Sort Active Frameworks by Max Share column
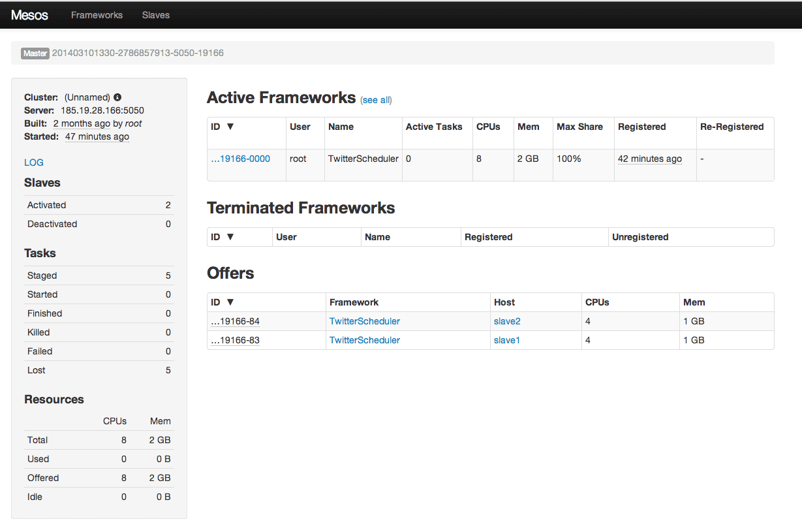The image size is (802, 532). point(579,127)
